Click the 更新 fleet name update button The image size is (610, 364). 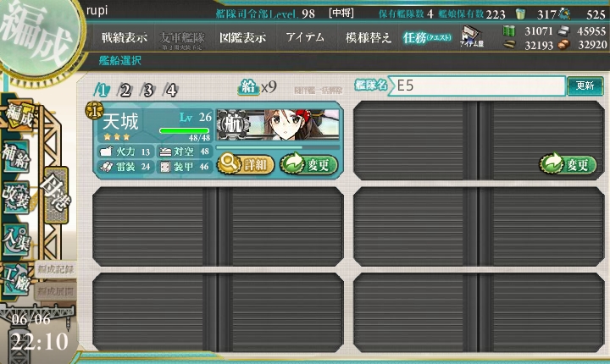(585, 86)
